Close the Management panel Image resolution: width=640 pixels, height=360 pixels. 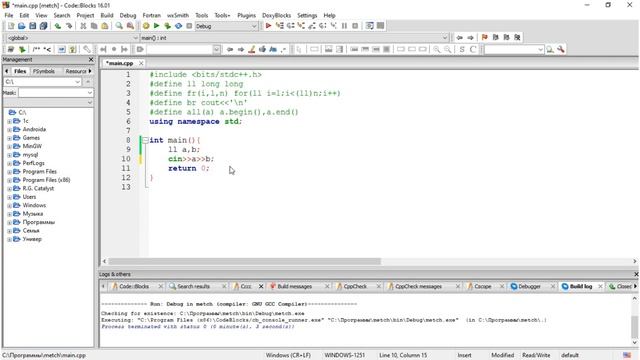click(x=91, y=60)
